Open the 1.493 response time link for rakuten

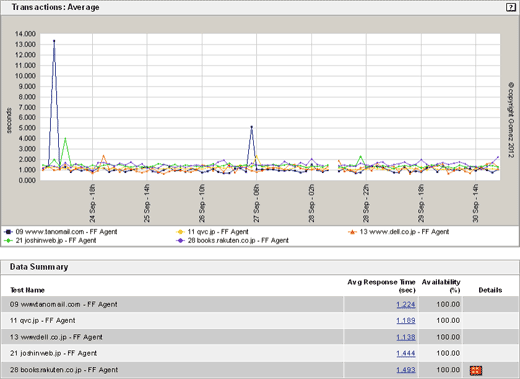[x=406, y=370]
